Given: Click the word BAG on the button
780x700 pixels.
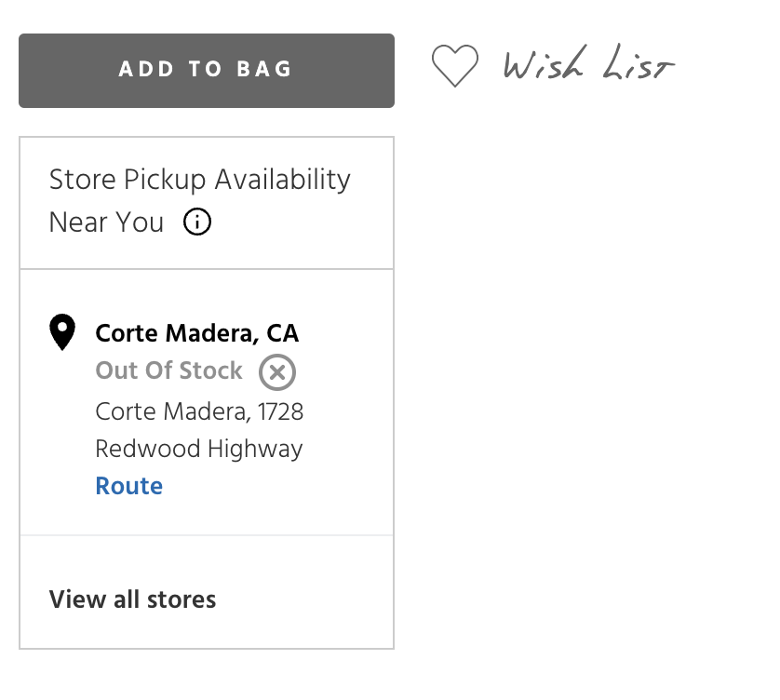Looking at the screenshot, I should tap(265, 70).
